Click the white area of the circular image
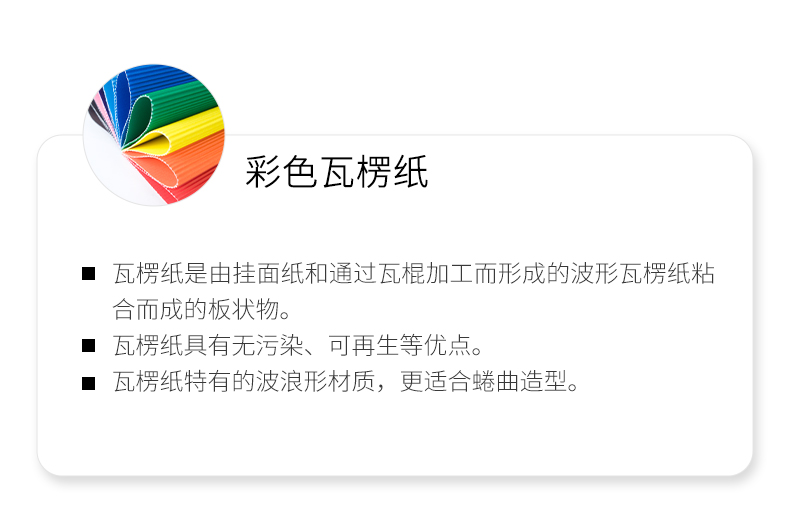The height and width of the screenshot is (520, 790). [108, 166]
